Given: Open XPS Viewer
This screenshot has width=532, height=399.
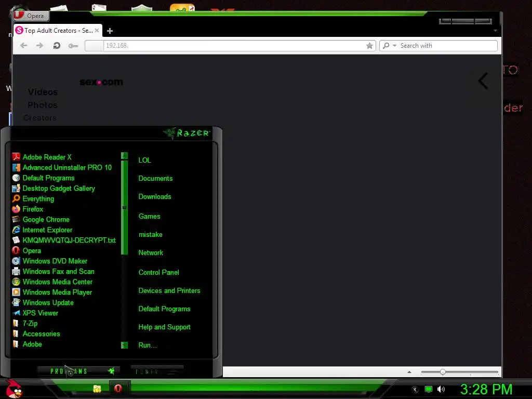Looking at the screenshot, I should [x=35, y=313].
